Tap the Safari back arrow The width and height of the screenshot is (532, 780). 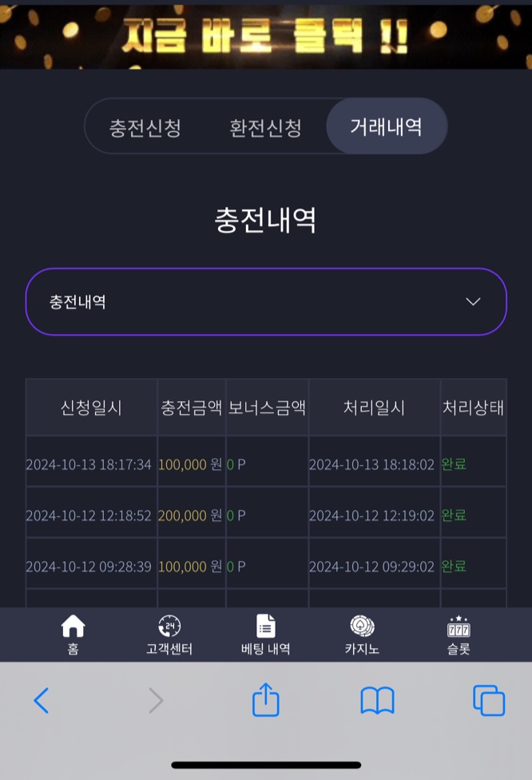[42, 700]
